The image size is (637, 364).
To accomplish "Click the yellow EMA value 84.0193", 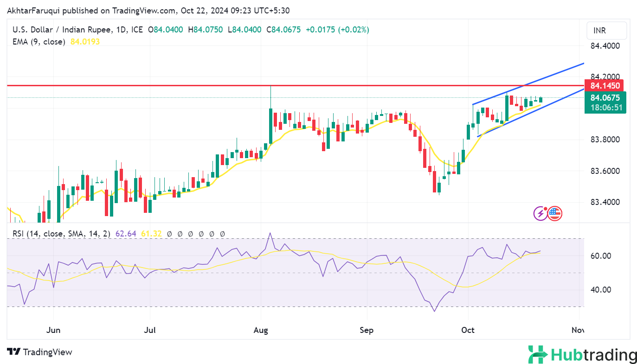I will (85, 42).
